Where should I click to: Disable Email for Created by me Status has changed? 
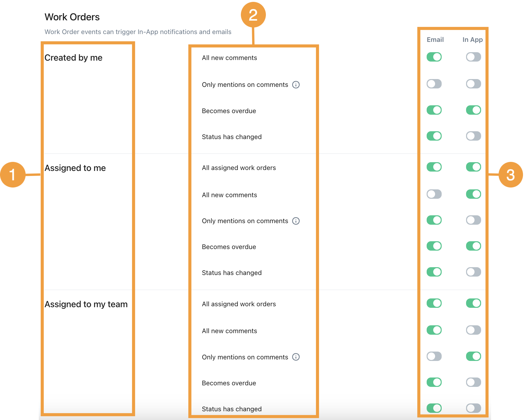point(434,136)
